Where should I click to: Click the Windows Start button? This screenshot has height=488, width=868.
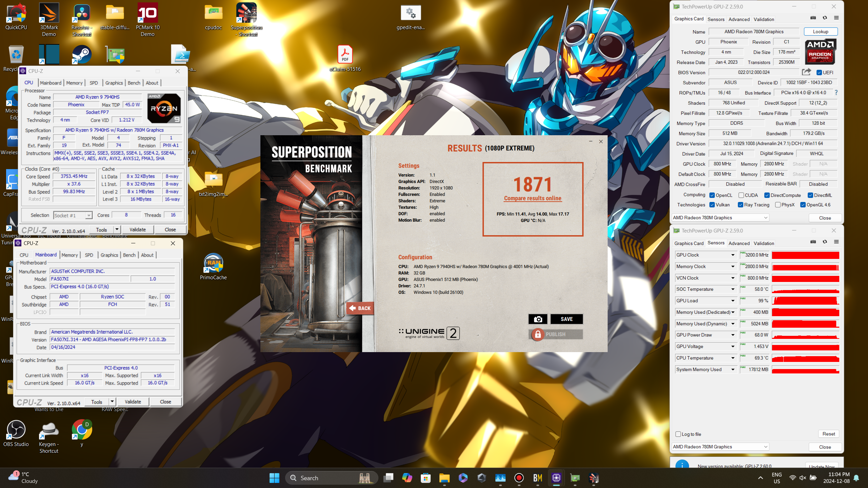pyautogui.click(x=274, y=478)
